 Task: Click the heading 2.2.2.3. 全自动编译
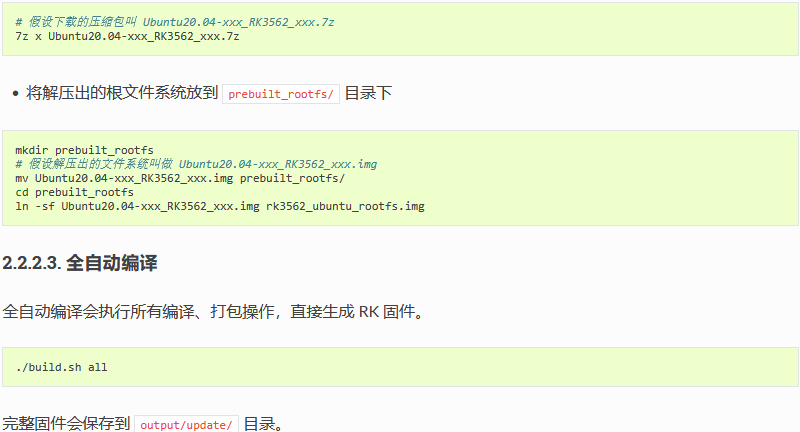click(80, 263)
